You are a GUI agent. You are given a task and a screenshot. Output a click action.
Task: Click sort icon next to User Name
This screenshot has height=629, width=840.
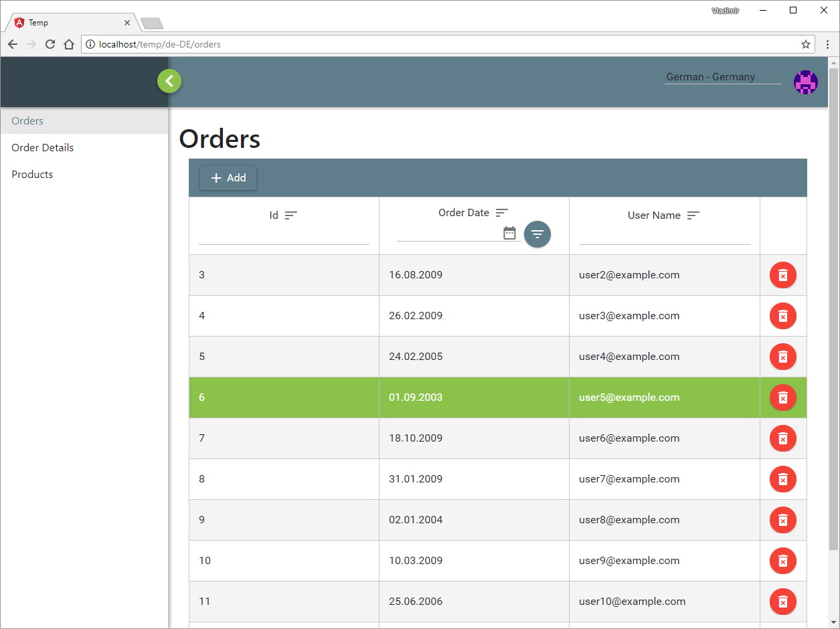coord(693,215)
